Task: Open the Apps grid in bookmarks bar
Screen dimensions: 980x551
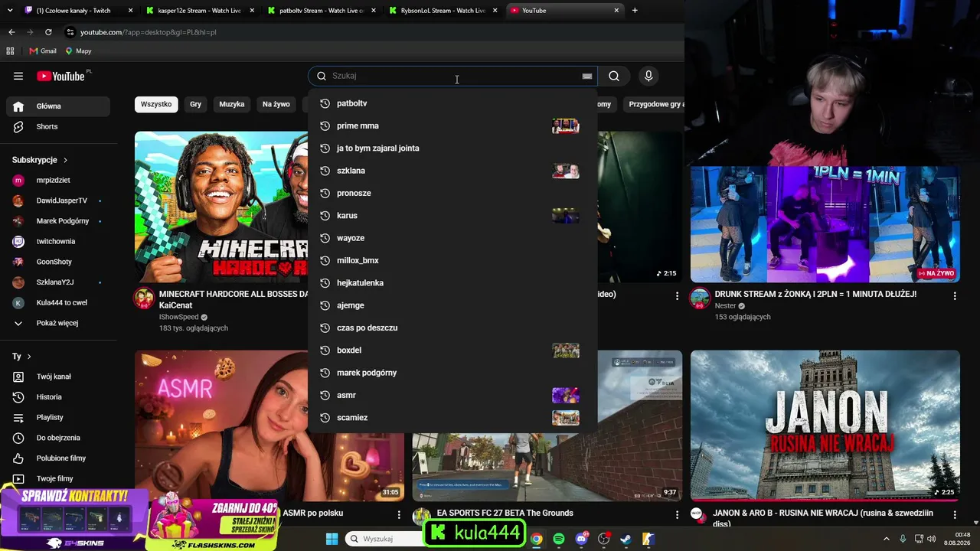Action: tap(10, 51)
